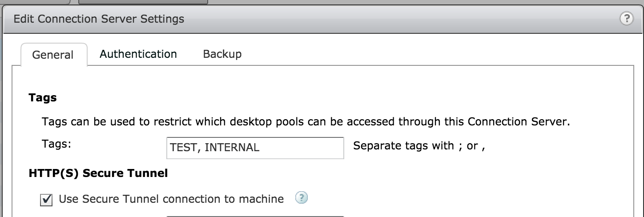Click the word "Connection Server" in tags description
Viewport: 644px width, 217px height.
pyautogui.click(x=516, y=122)
